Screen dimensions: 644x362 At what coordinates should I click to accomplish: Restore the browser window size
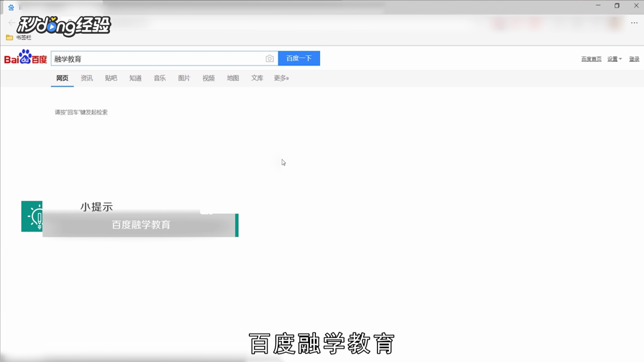point(617,6)
